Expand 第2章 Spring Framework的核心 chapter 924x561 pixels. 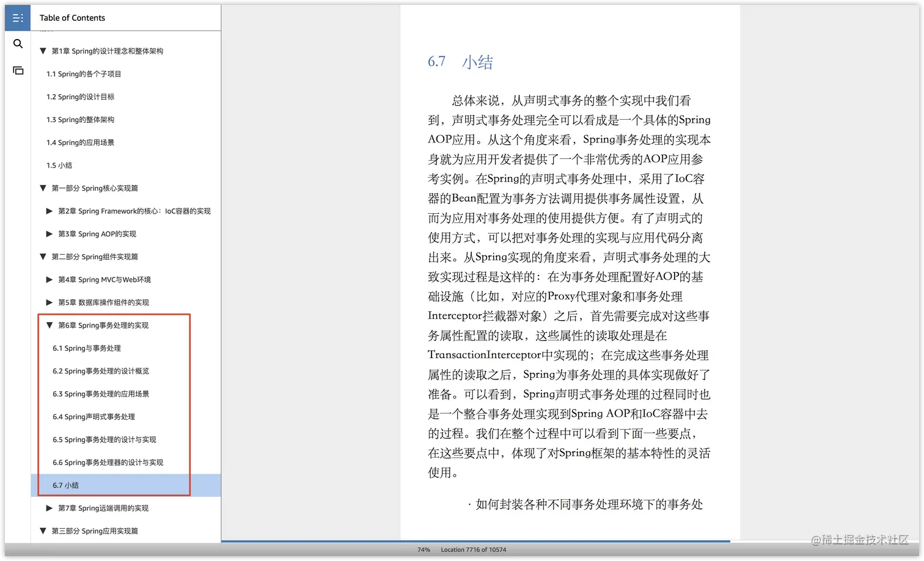[50, 211]
